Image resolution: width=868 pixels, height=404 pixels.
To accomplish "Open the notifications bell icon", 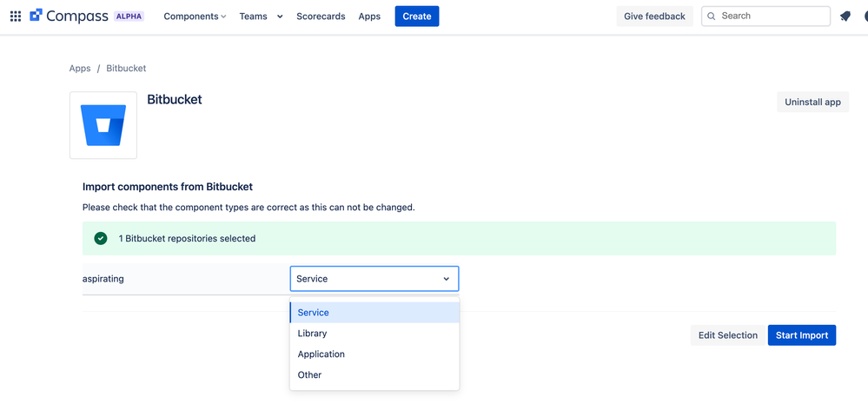I will coord(845,16).
